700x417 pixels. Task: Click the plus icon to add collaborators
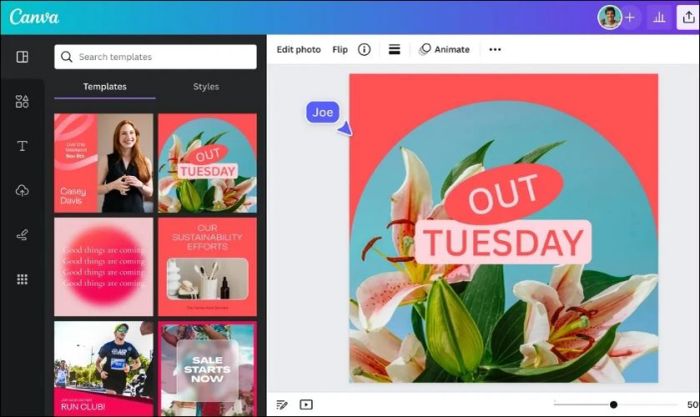pyautogui.click(x=630, y=17)
